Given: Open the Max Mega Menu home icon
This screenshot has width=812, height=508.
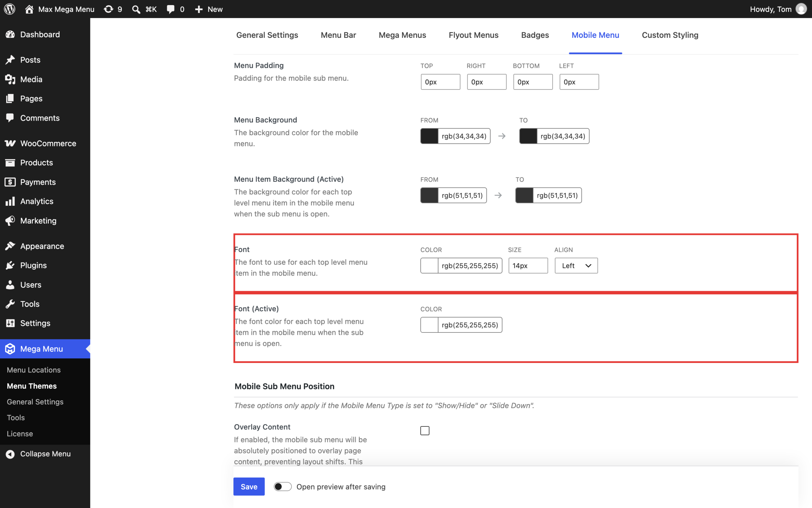Looking at the screenshot, I should [x=29, y=9].
